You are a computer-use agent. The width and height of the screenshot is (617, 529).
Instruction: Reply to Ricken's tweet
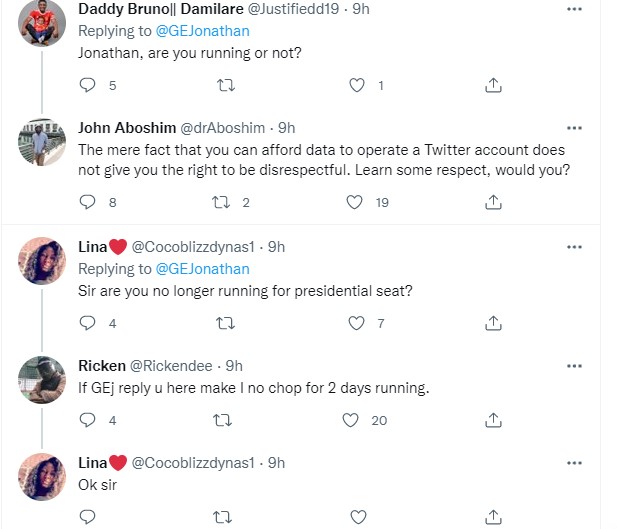point(88,420)
